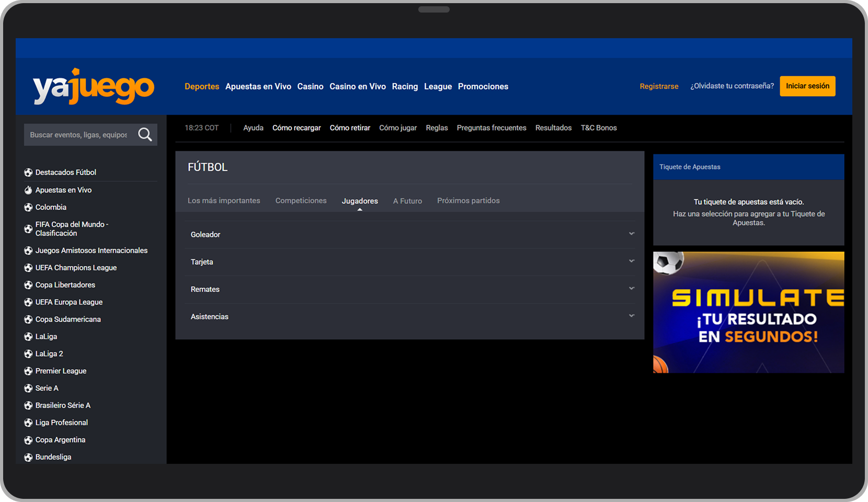Switch to the Próximos partidos tab
The width and height of the screenshot is (868, 502).
pos(469,201)
